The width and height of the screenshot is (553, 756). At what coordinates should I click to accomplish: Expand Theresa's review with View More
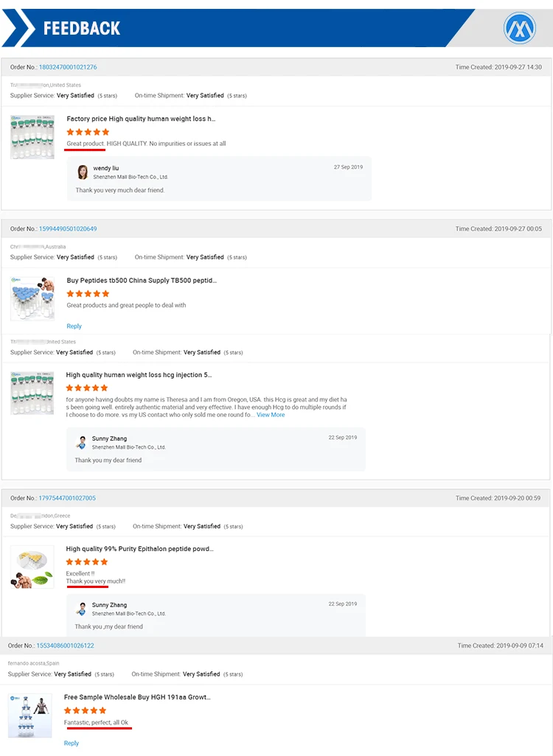pos(271,415)
